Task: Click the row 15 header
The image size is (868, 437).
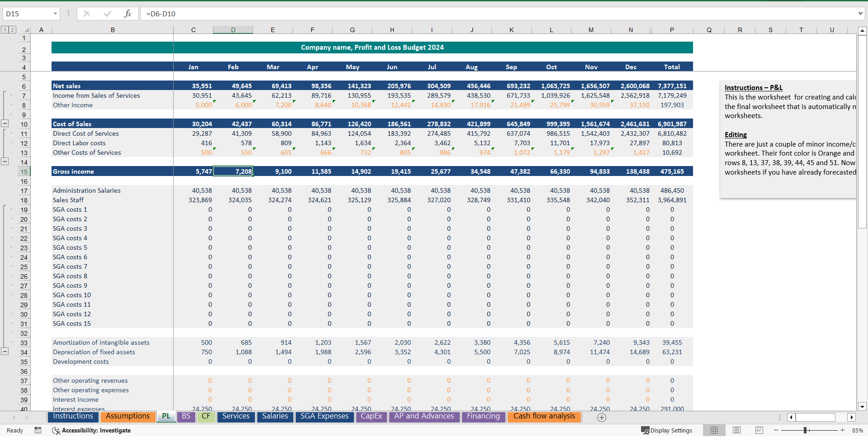Action: (24, 171)
